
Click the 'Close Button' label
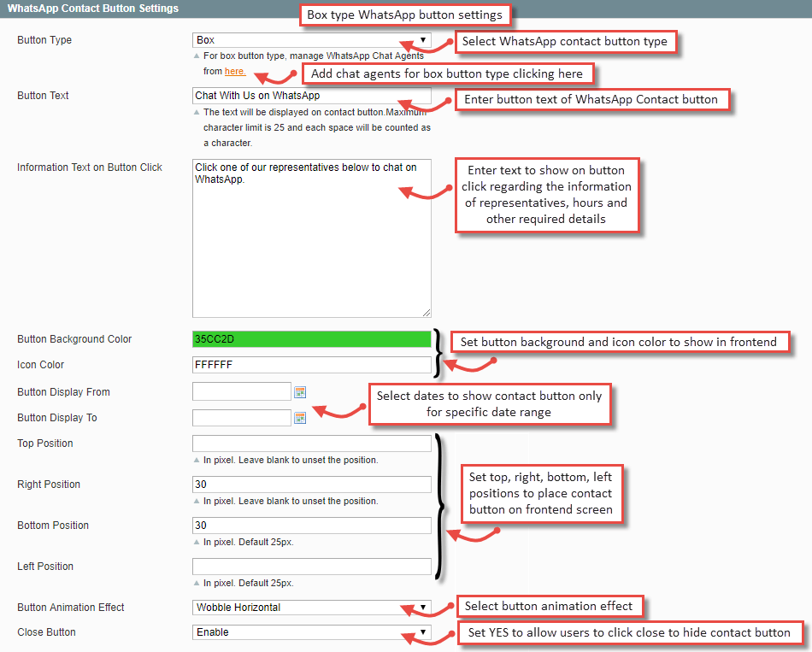47,631
